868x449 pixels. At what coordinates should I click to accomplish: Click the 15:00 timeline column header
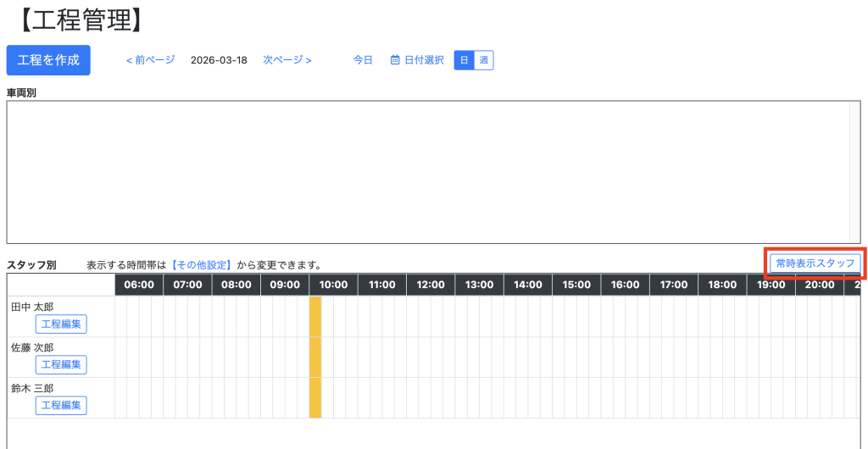pyautogui.click(x=576, y=285)
